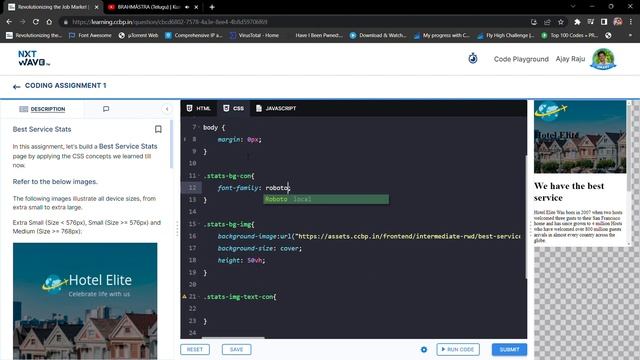640x360 pixels.
Task: Open browser tab search dropdown
Action: click(573, 7)
